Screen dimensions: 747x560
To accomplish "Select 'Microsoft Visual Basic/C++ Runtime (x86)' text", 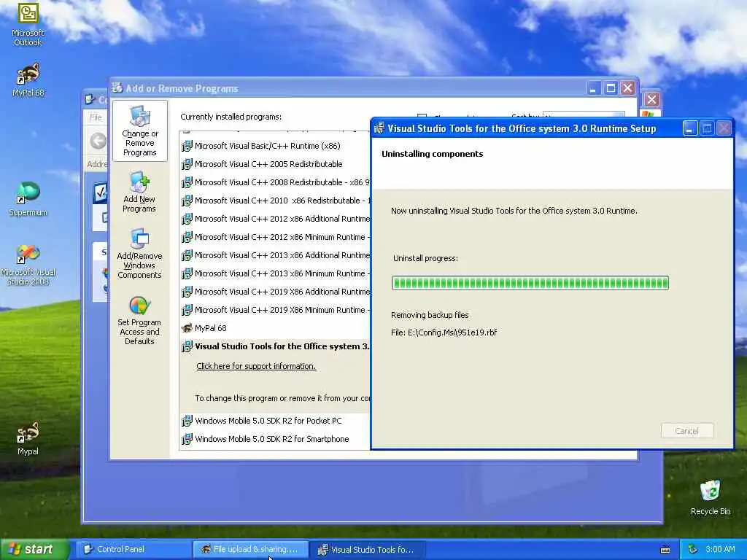I will [x=267, y=146].
